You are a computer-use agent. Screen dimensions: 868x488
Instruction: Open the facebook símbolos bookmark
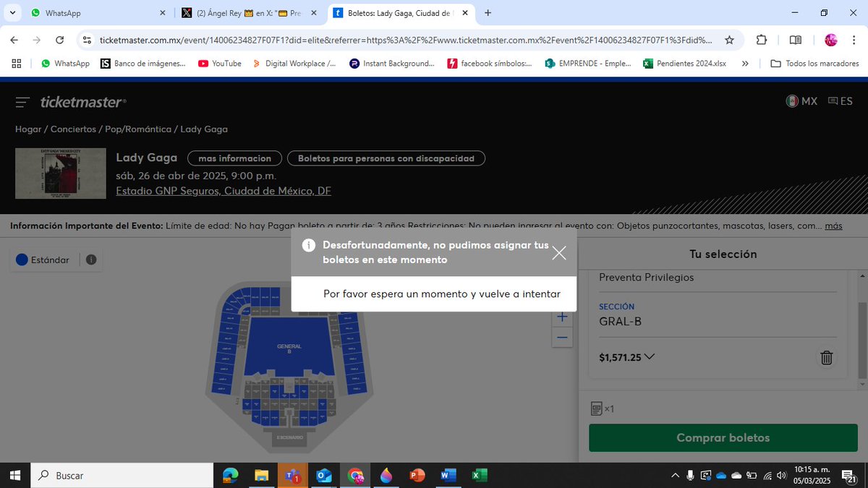pos(490,64)
